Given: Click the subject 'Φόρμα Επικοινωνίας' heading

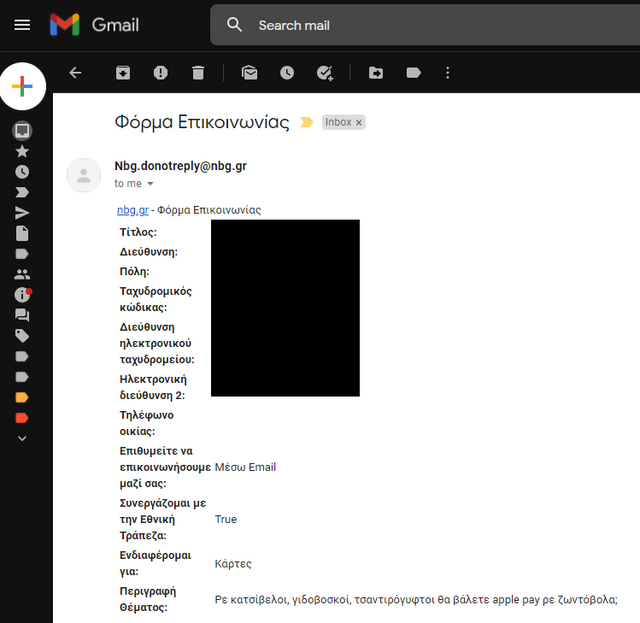Looking at the screenshot, I should tap(202, 122).
